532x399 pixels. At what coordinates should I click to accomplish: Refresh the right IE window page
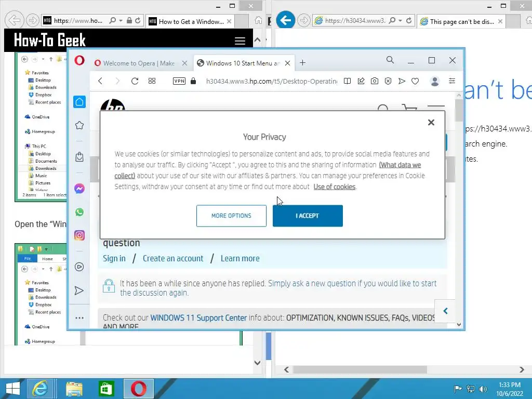click(409, 21)
